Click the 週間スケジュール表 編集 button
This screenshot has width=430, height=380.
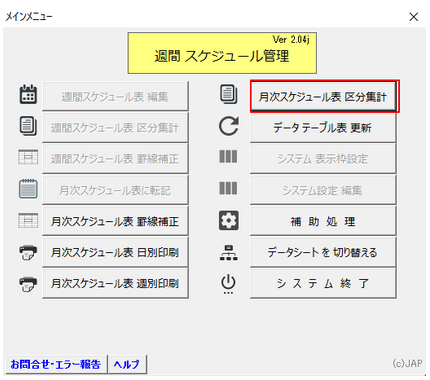pos(115,97)
